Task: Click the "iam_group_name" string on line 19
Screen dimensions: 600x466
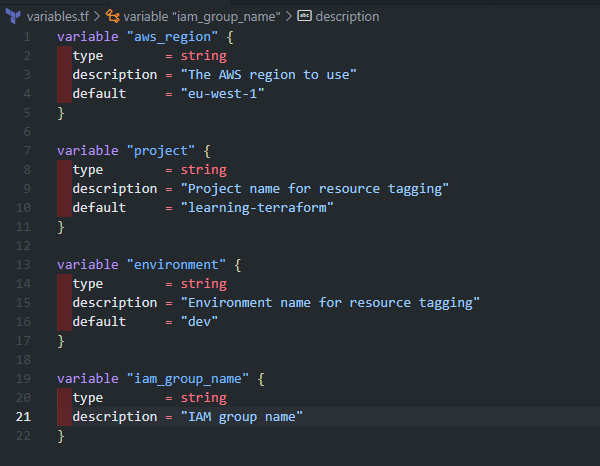Action: click(x=188, y=379)
